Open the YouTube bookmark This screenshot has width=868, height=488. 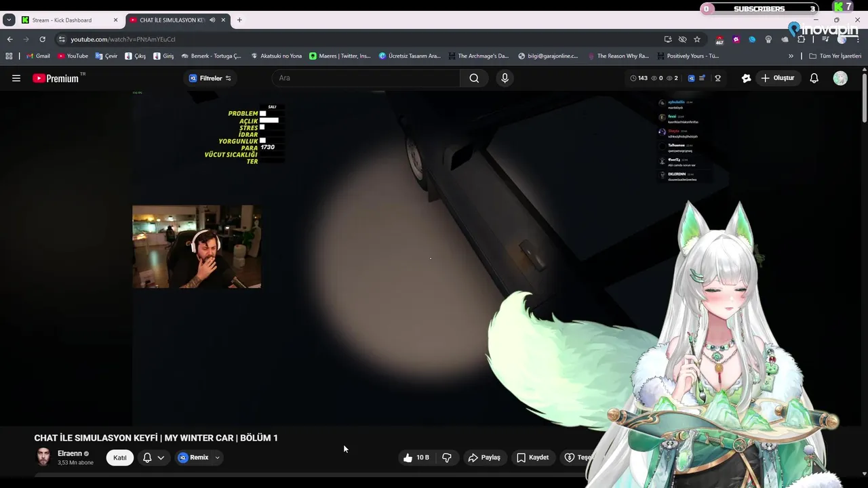73,56
